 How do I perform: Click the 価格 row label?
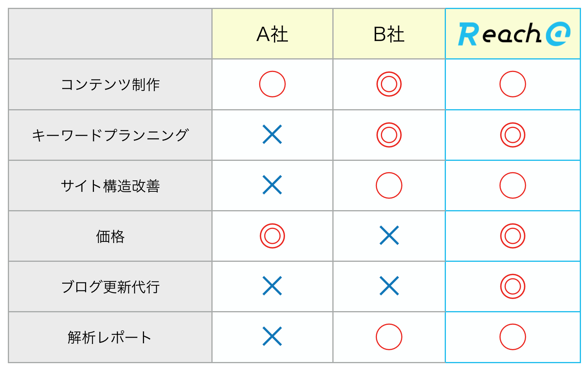point(110,236)
